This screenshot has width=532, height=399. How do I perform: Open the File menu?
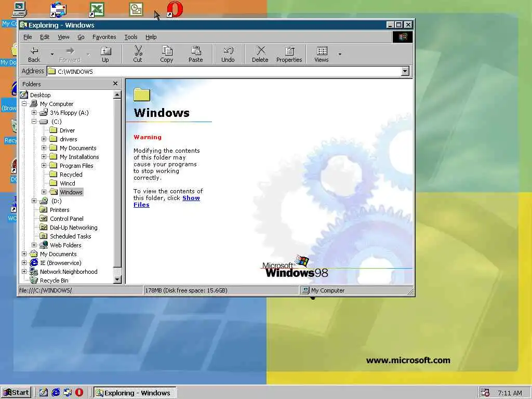tap(28, 37)
